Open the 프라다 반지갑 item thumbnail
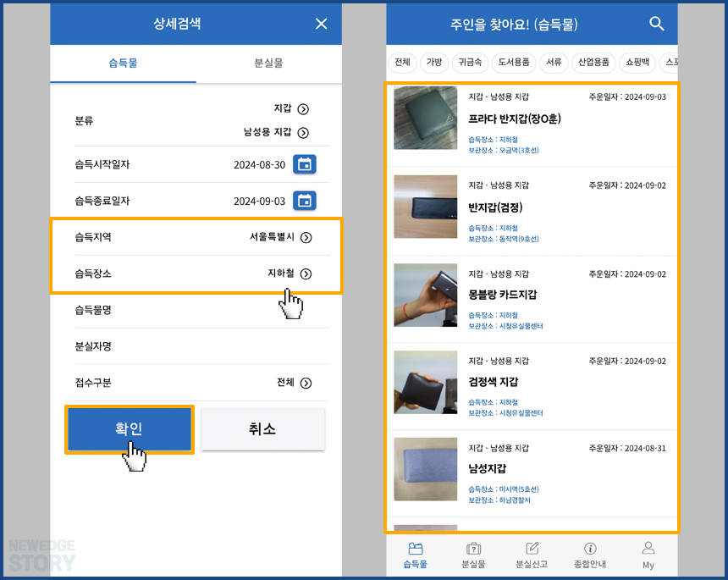Image resolution: width=728 pixels, height=580 pixels. click(x=425, y=119)
